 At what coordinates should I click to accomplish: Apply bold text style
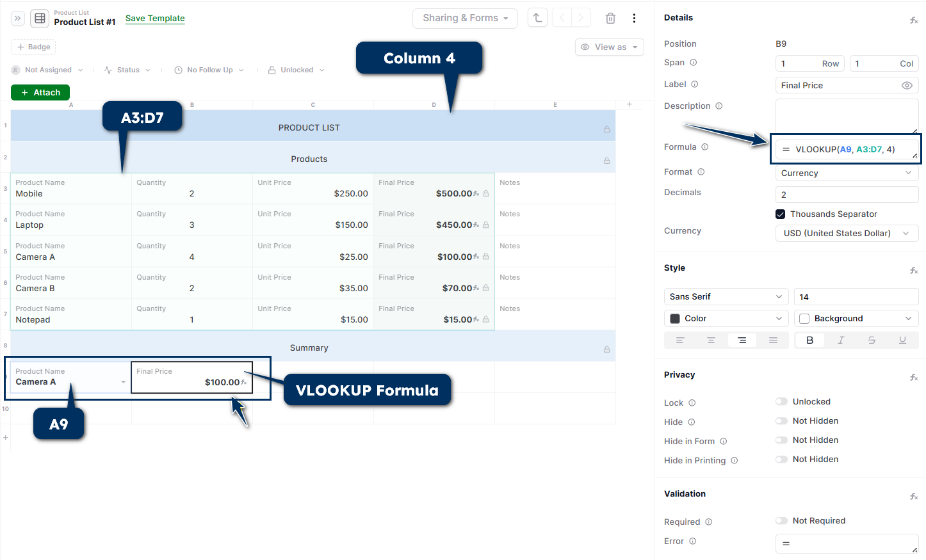point(809,340)
